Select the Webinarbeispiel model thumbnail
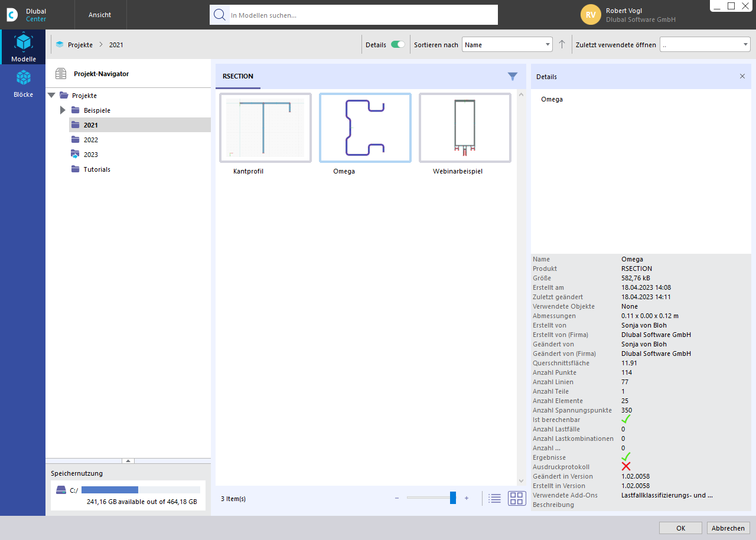The image size is (756, 540). click(465, 127)
